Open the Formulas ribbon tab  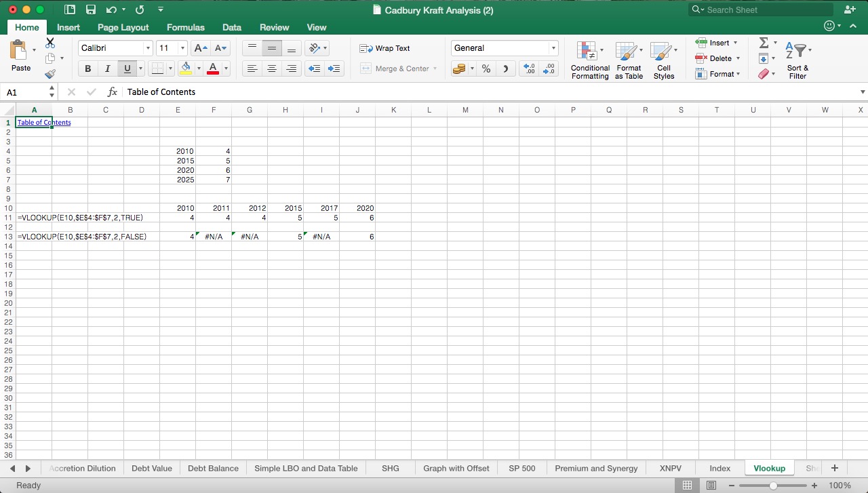pos(185,27)
